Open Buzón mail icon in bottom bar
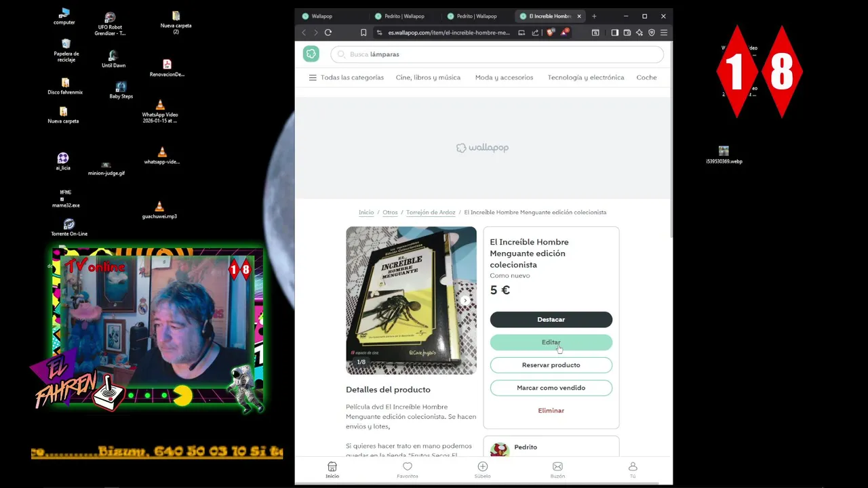 pyautogui.click(x=557, y=470)
